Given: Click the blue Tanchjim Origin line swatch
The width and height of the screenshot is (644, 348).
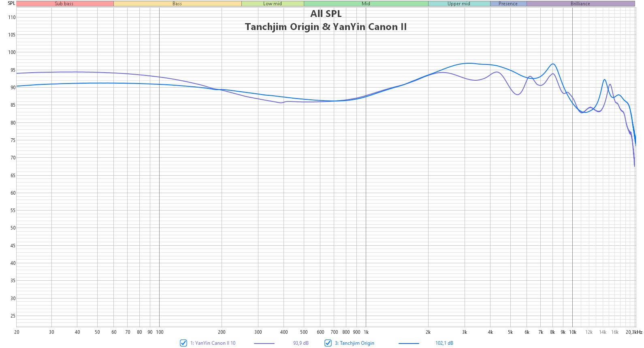Looking at the screenshot, I should (409, 343).
